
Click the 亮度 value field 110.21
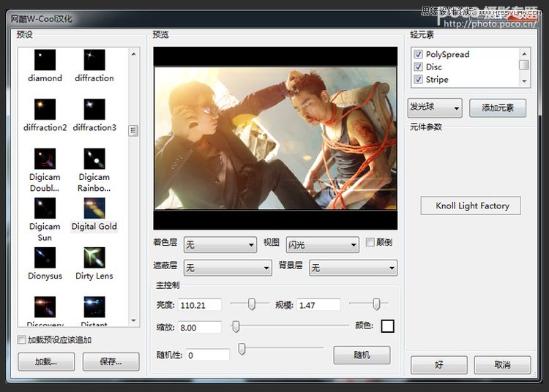[200, 305]
